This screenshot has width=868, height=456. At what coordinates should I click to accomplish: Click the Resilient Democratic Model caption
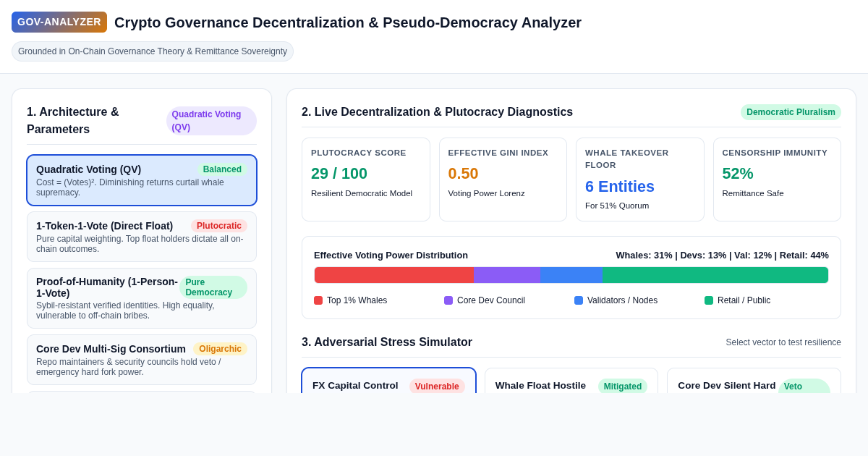(362, 193)
